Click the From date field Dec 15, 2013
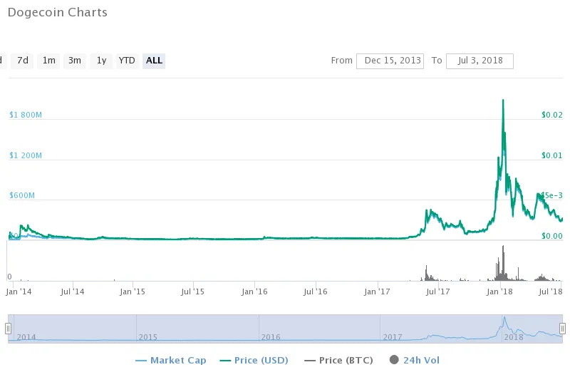This screenshot has width=570, height=392. pos(390,61)
